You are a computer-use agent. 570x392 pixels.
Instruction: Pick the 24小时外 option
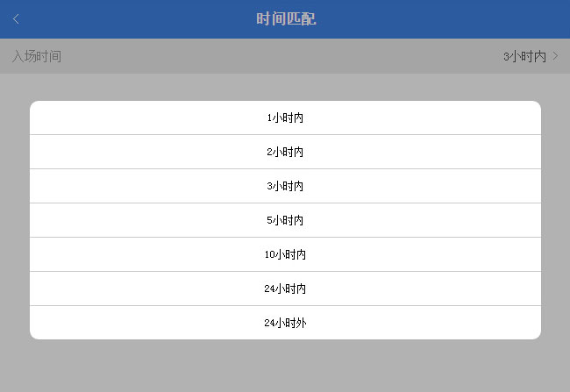point(285,323)
